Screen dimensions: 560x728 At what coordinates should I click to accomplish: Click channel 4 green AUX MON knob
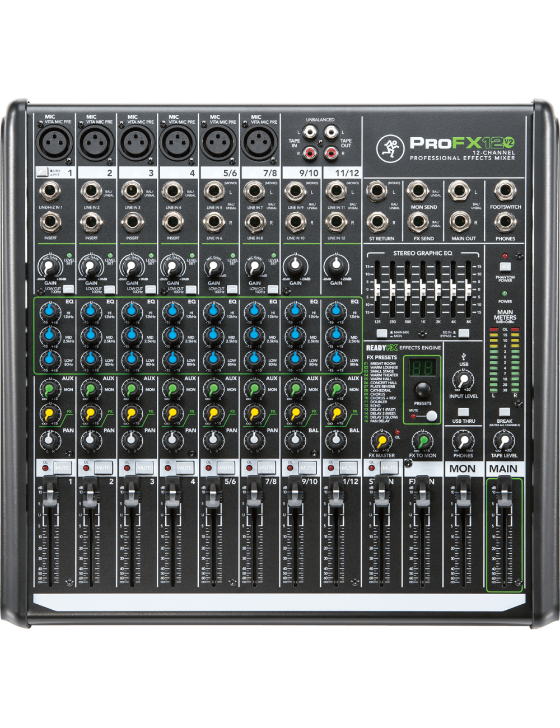pyautogui.click(x=172, y=389)
